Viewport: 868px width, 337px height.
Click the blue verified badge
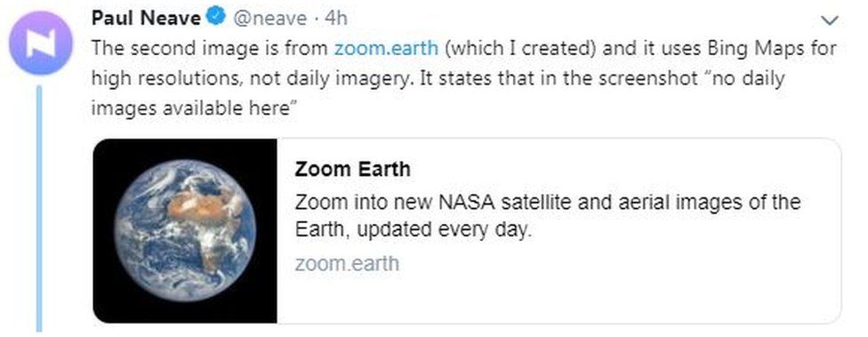click(216, 19)
